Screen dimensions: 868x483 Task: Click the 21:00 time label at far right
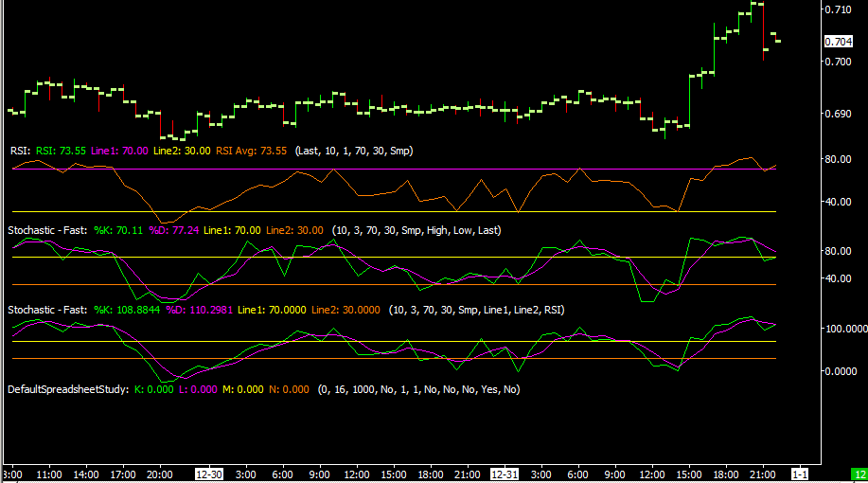(x=763, y=474)
